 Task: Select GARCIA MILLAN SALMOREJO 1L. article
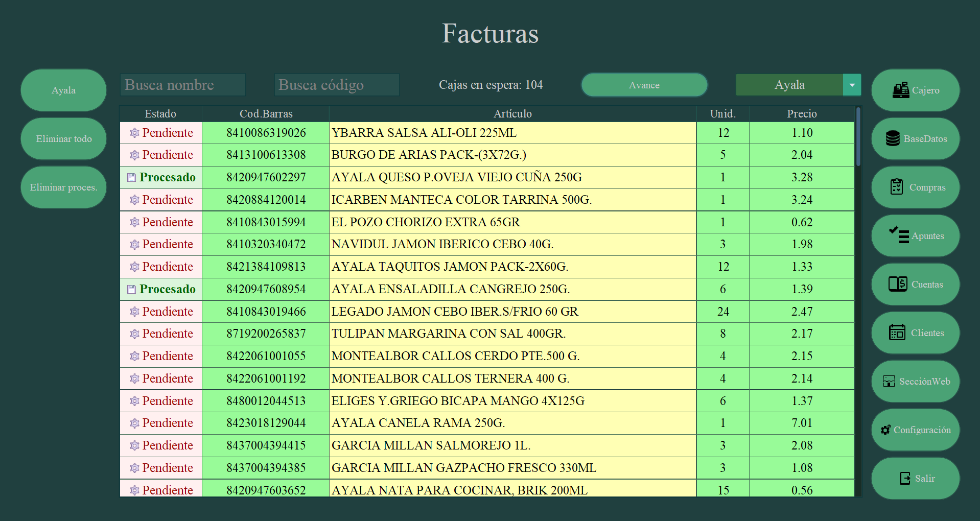tap(512, 445)
